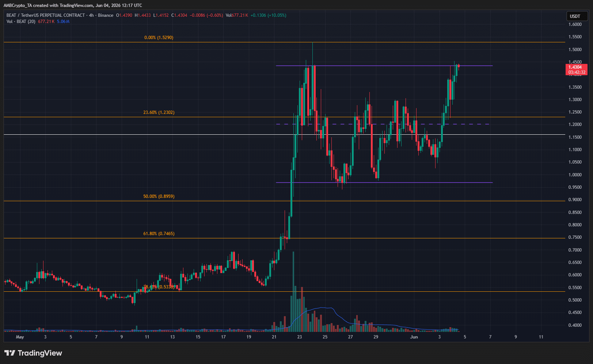
Task: Select the 5.06 M volume average value
Action: click(63, 22)
